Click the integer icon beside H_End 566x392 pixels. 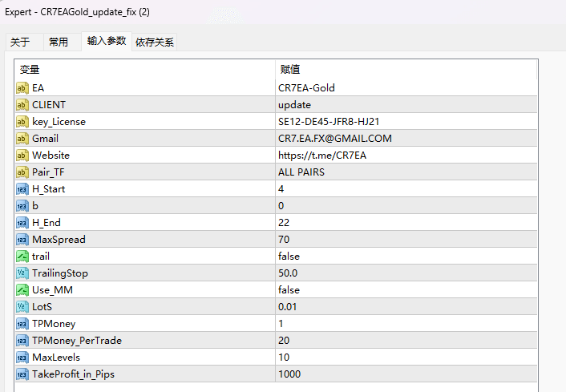click(x=22, y=223)
